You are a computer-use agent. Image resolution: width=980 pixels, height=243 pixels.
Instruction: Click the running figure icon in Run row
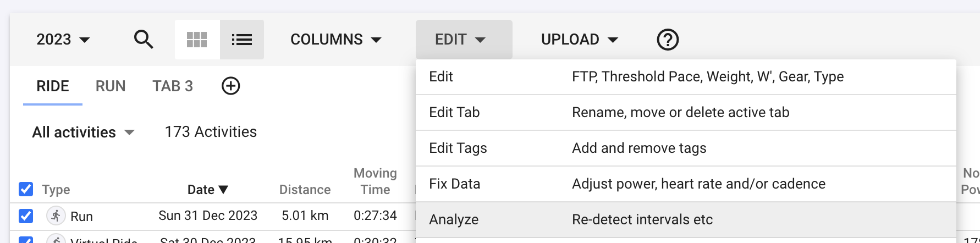pyautogui.click(x=56, y=216)
